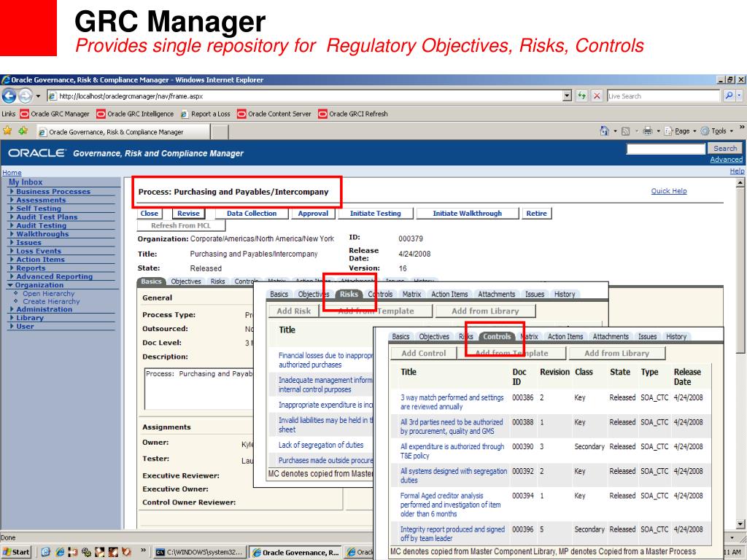
Task: Click the green Refresh page icon
Action: coord(581,96)
